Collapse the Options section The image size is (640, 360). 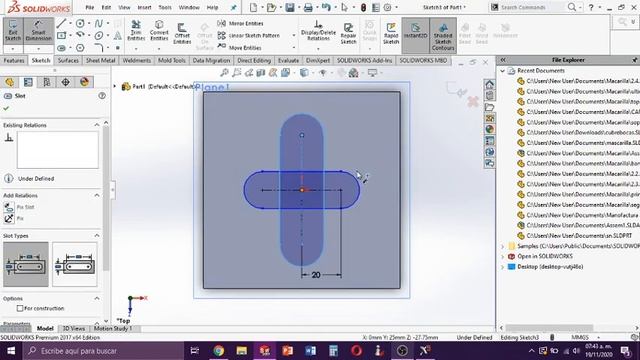[97, 298]
